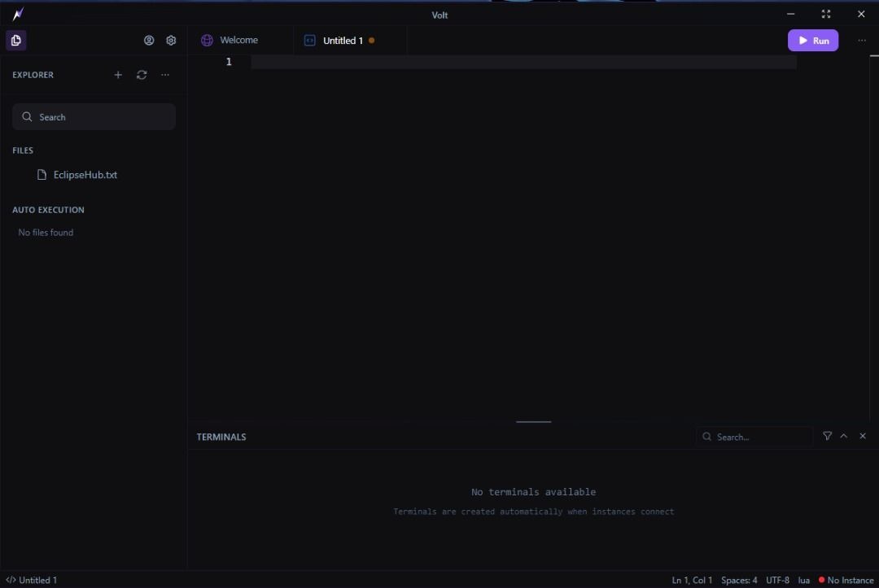Click the explorer files icon in the sidebar

(15, 41)
